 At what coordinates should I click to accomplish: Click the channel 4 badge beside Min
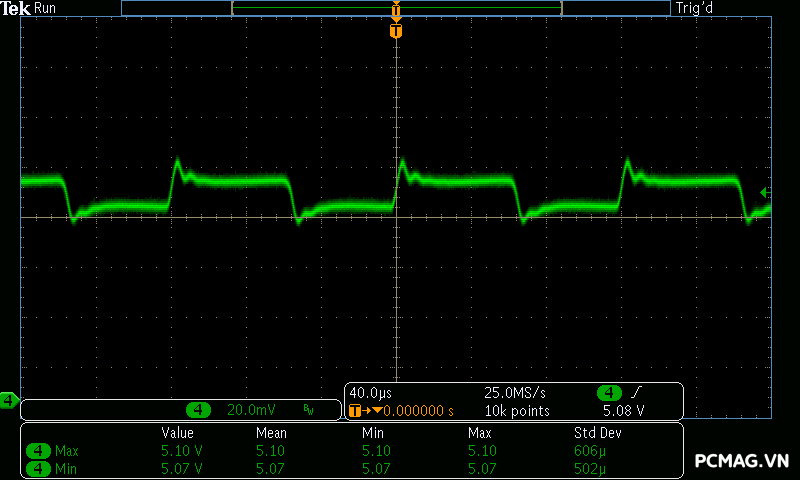[x=39, y=467]
